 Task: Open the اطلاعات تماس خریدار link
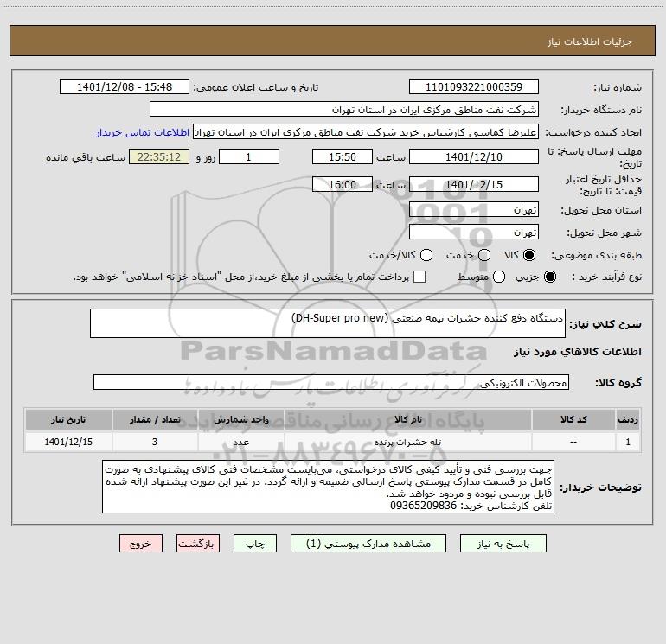(x=143, y=132)
